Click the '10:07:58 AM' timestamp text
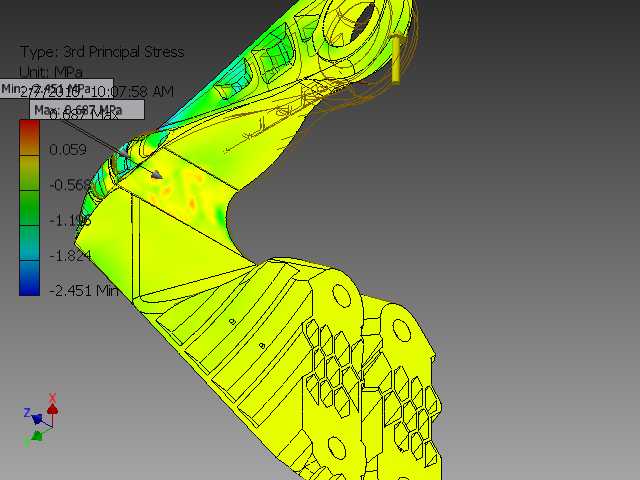The width and height of the screenshot is (640, 480). coord(131,91)
